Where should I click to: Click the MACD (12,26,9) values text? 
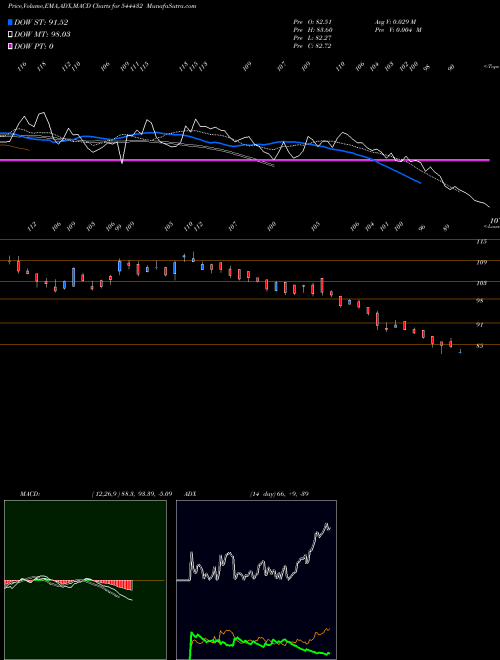(x=131, y=494)
